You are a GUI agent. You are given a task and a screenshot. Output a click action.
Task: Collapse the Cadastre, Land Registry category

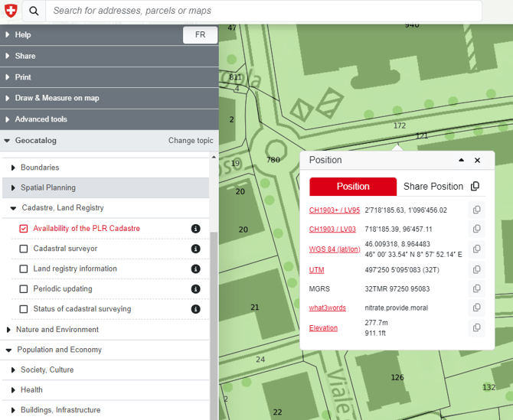[61, 207]
